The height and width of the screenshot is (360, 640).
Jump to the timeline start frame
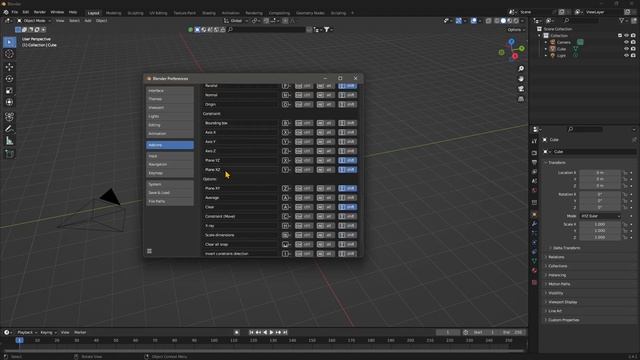pos(251,332)
